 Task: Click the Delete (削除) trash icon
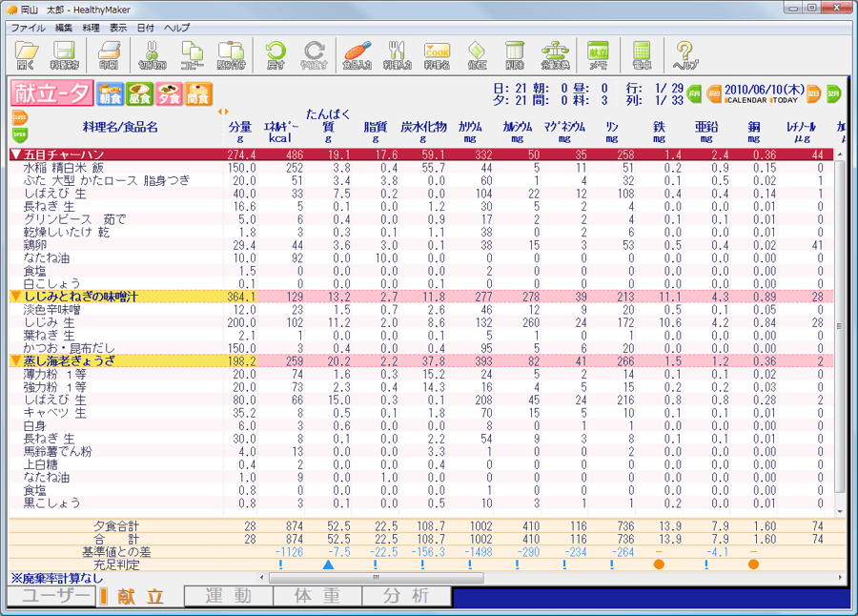pyautogui.click(x=515, y=56)
